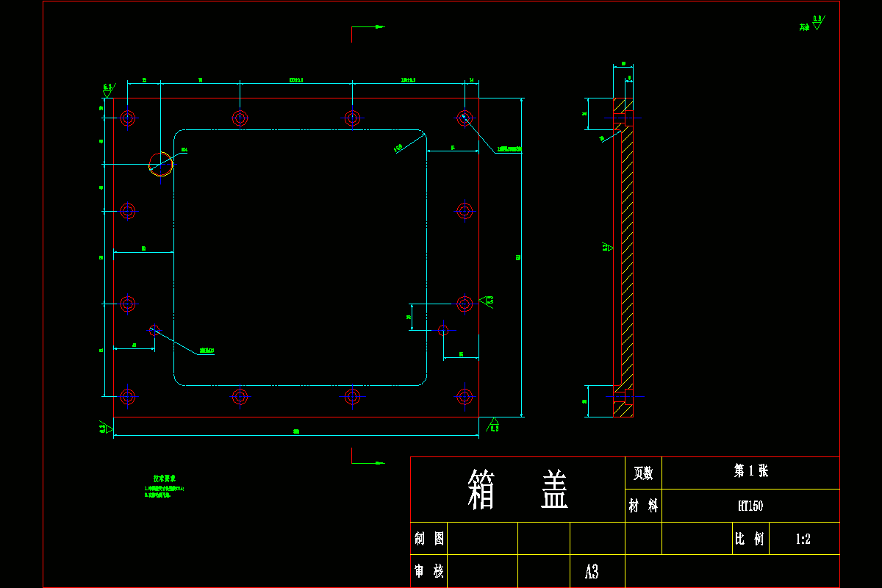The image size is (882, 588).
Task: Click the A3 sheet size text
Action: 592,572
